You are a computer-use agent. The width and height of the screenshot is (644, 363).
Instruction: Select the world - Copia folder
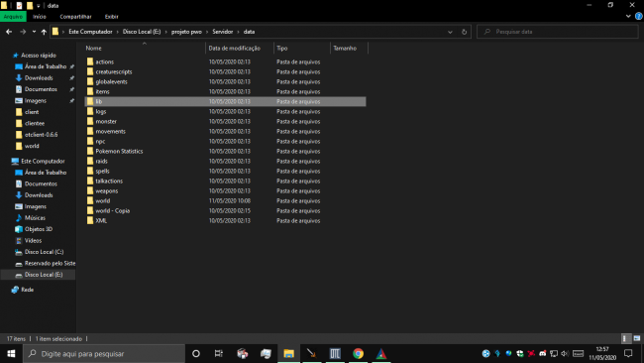[113, 210]
